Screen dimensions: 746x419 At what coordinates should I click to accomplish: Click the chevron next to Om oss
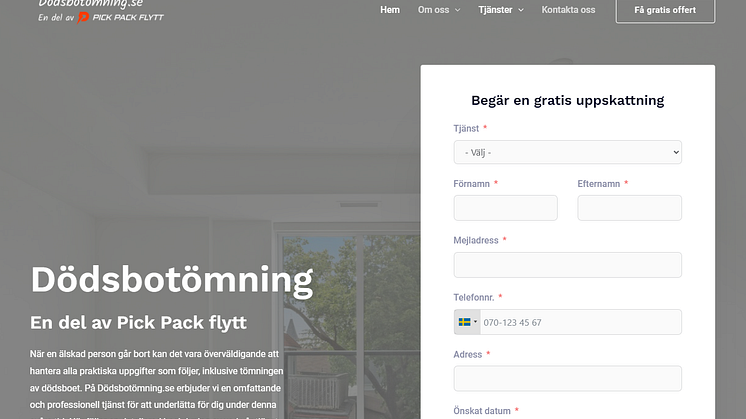point(458,10)
